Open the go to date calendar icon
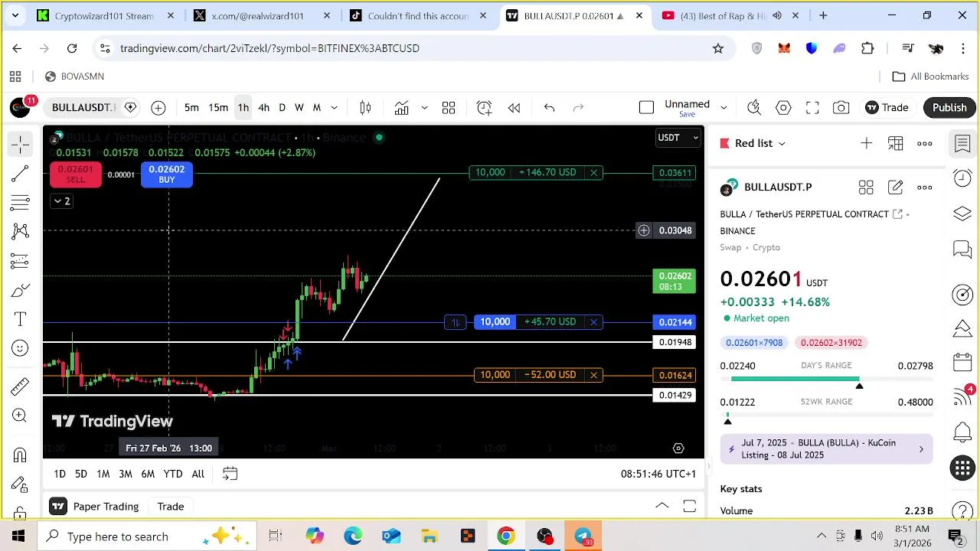 tap(230, 474)
